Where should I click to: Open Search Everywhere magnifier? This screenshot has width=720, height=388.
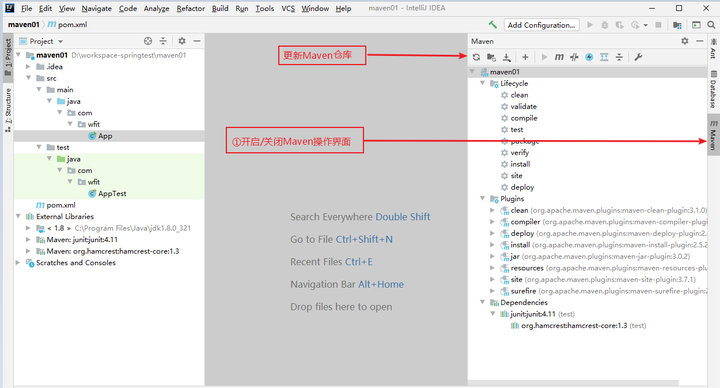tap(711, 25)
